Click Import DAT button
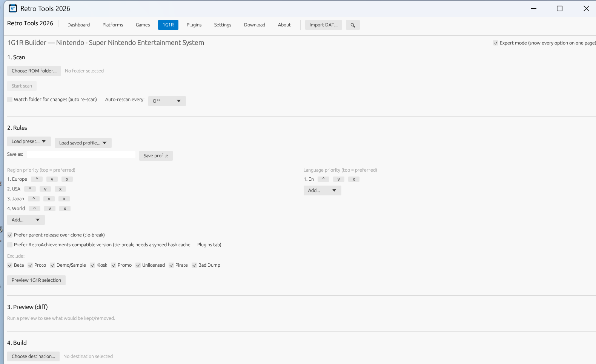 pyautogui.click(x=324, y=25)
